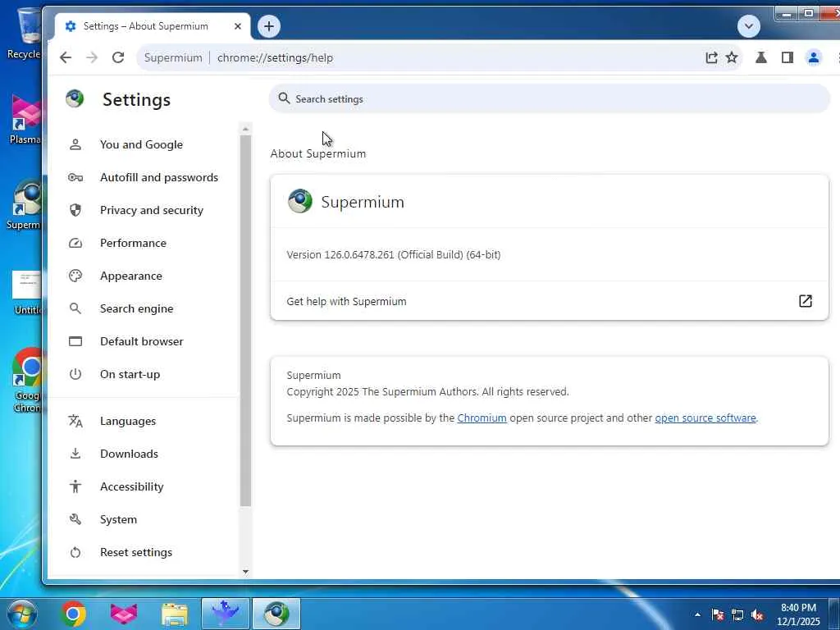
Task: Select Reset settings
Action: tap(135, 552)
